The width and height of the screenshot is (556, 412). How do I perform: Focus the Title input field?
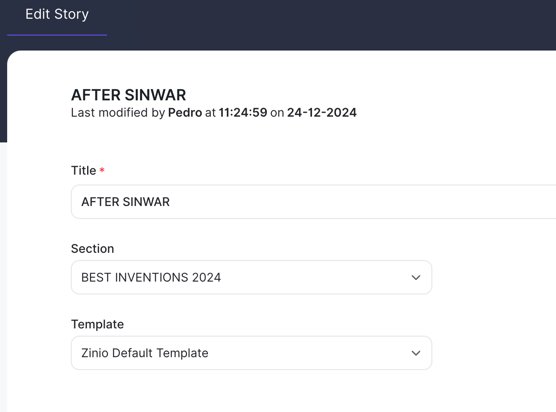(x=313, y=202)
